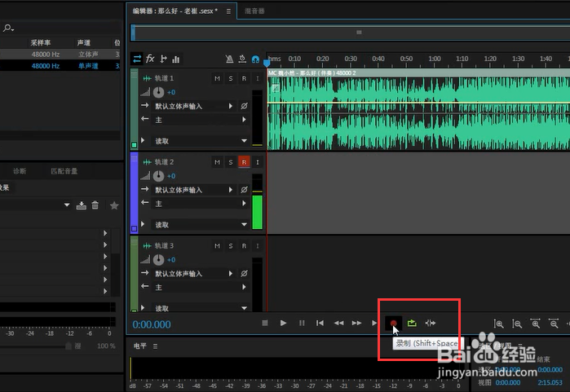Click the 0:00.000 timecode display
This screenshot has width=570, height=392.
[x=152, y=324]
